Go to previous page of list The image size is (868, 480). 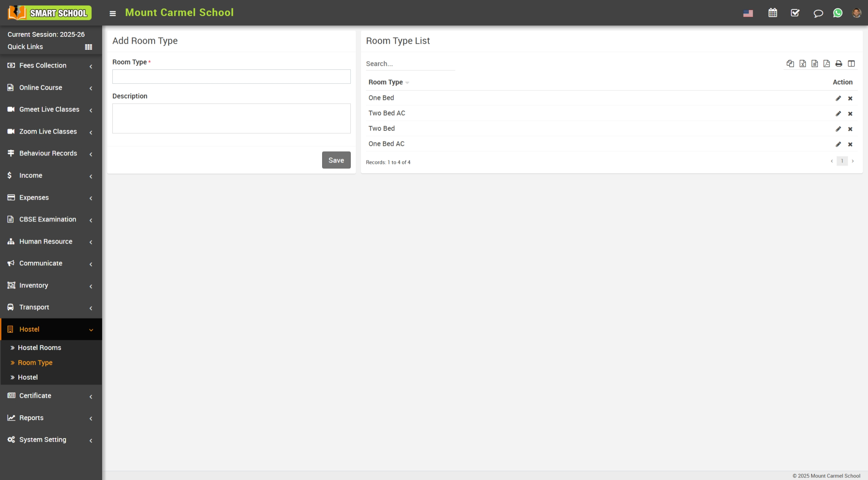point(832,161)
